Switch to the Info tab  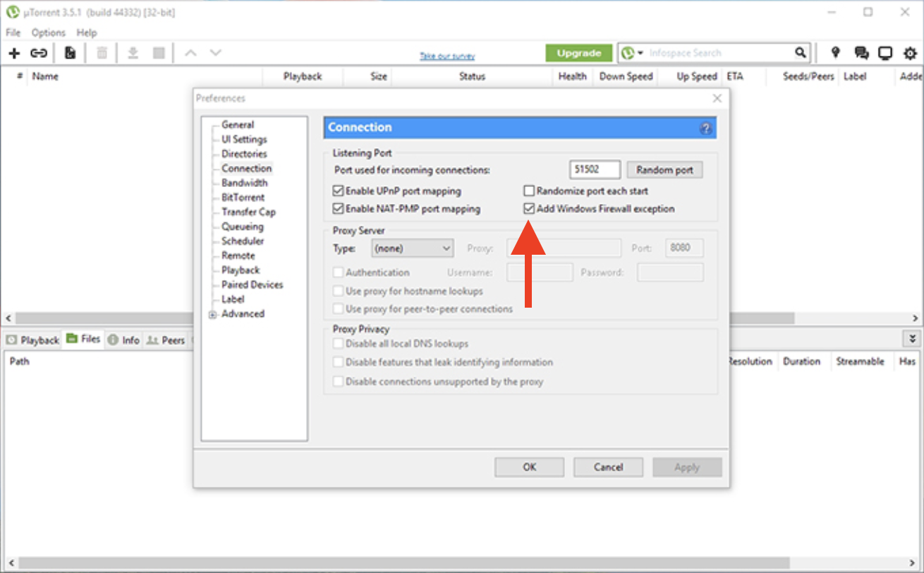pyautogui.click(x=123, y=340)
